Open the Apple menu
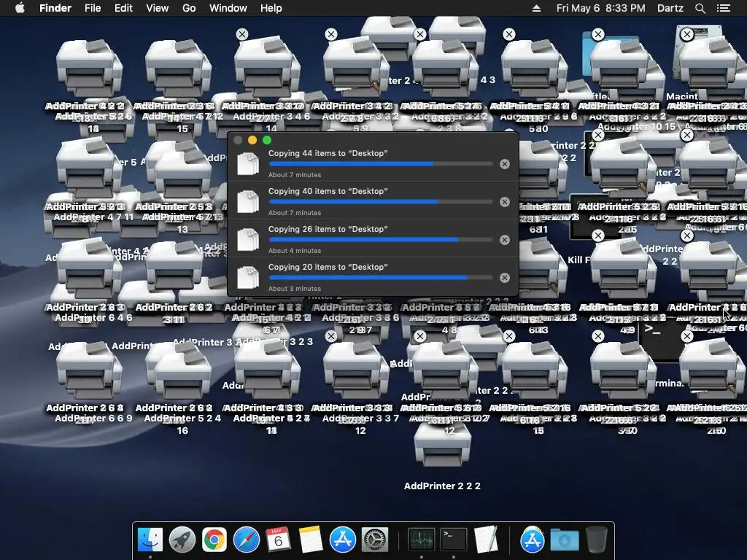The height and width of the screenshot is (560, 747). point(20,8)
